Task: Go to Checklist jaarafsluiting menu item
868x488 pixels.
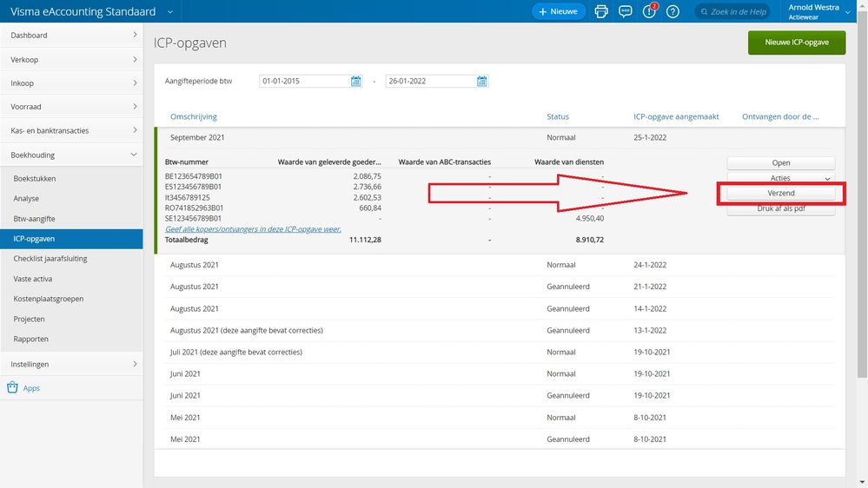Action: click(50, 259)
